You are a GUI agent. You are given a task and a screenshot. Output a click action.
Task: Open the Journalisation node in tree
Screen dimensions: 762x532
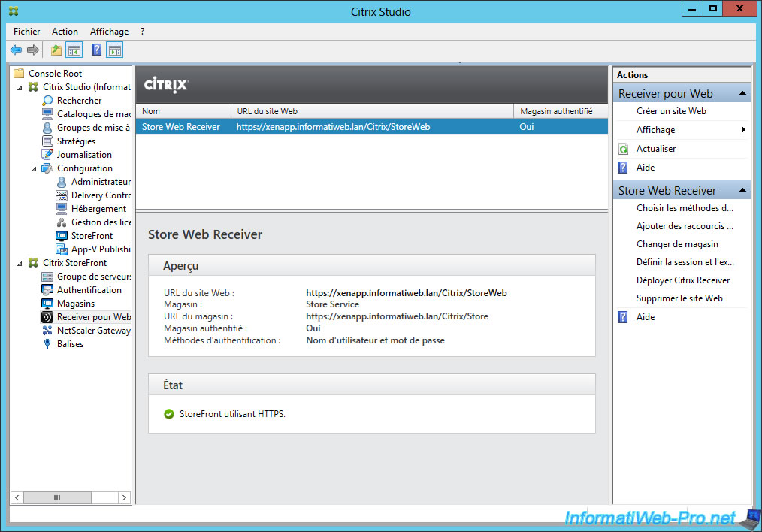pos(84,155)
